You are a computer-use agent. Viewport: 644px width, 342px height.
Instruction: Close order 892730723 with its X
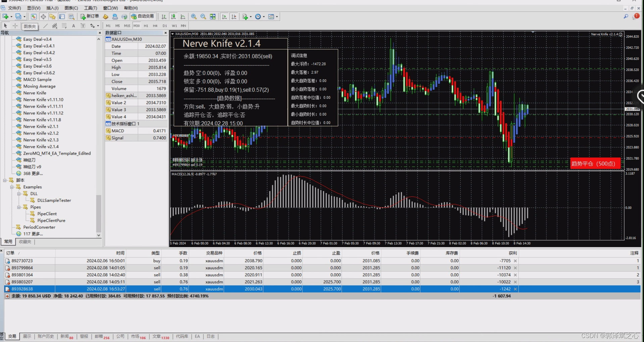coord(515,261)
